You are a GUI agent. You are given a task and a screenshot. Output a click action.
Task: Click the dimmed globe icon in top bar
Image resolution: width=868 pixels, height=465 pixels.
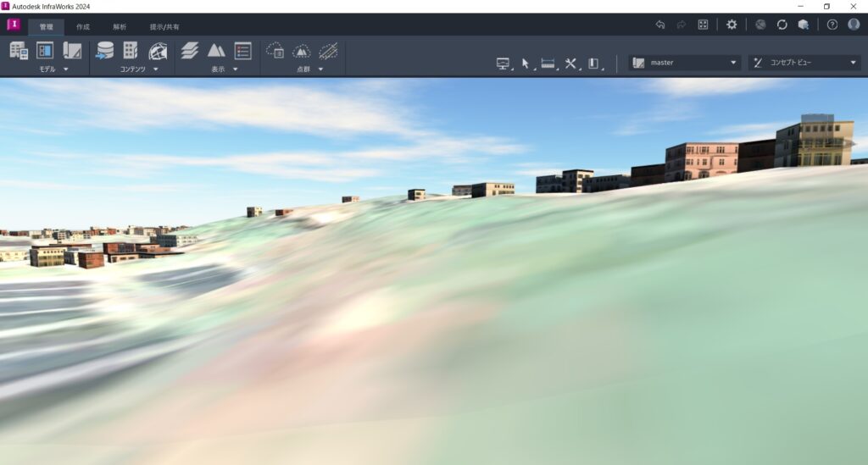760,25
